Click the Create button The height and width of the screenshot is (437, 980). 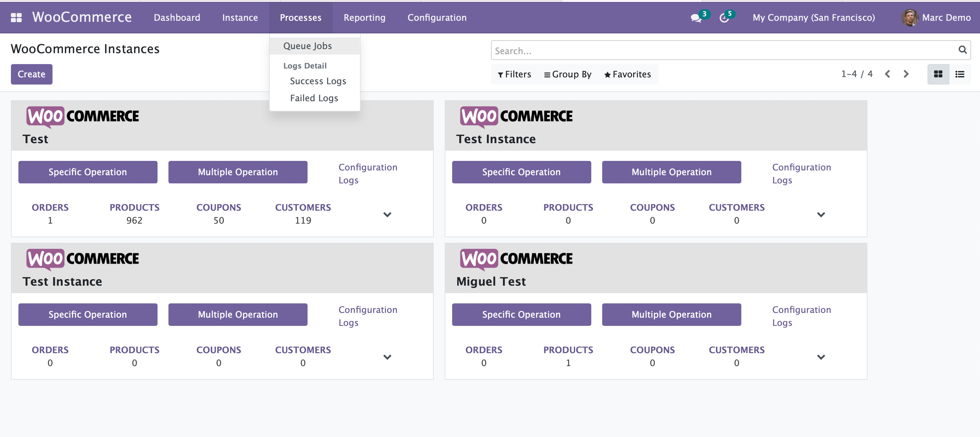31,74
